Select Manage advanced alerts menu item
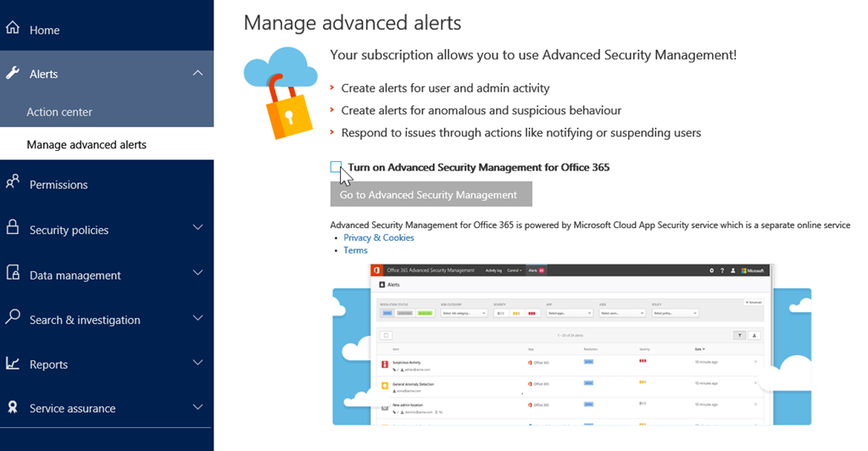Screen dimensions: 868x451 pyautogui.click(x=86, y=145)
